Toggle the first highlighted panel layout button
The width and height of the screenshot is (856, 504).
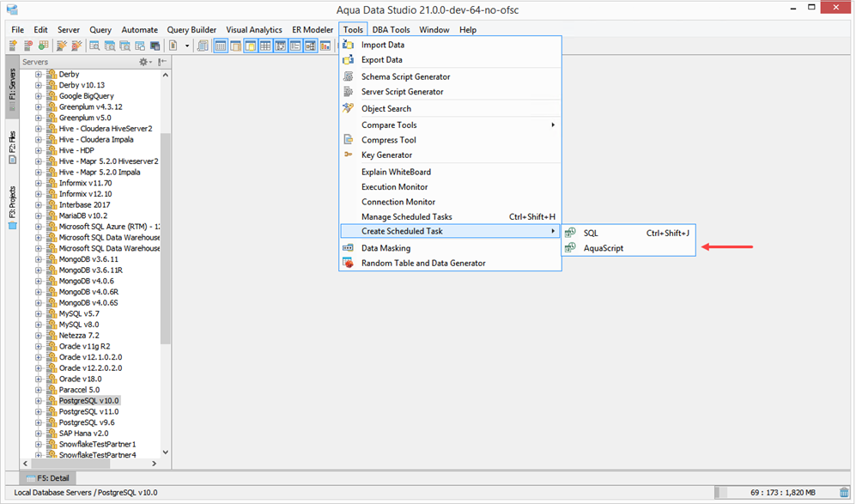pyautogui.click(x=221, y=46)
